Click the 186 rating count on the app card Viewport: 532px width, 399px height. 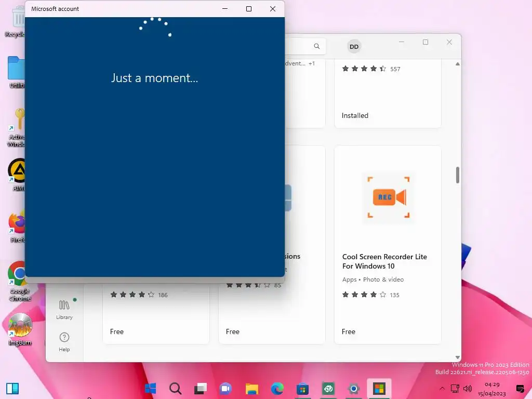[x=163, y=295]
